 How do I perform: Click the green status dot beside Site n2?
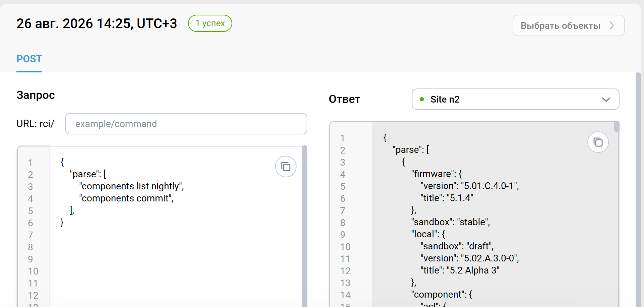coord(422,99)
